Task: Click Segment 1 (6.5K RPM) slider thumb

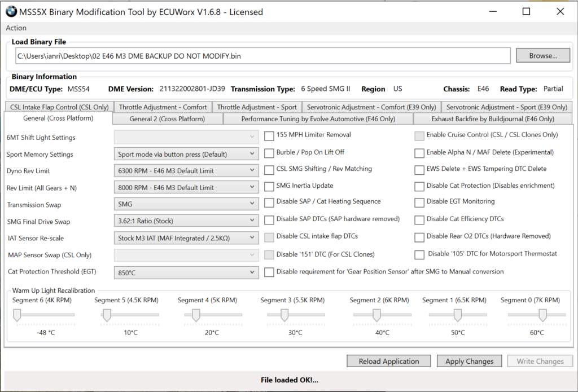Action: pos(457,315)
